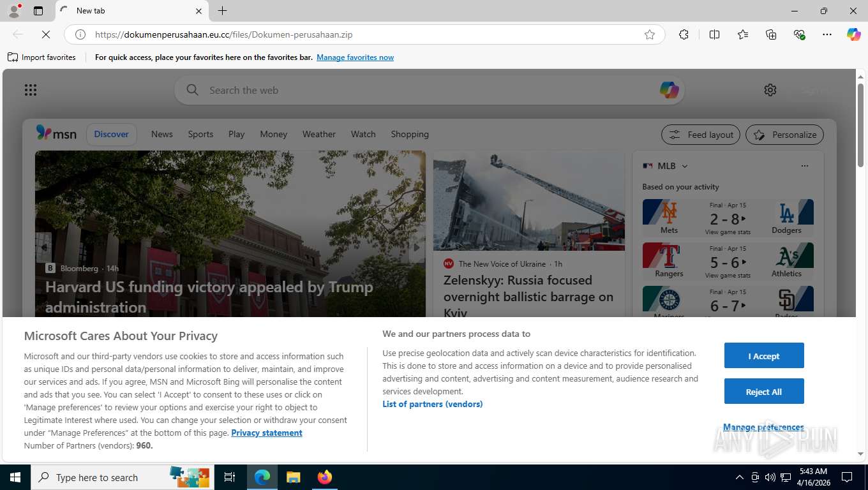Image resolution: width=868 pixels, height=490 pixels.
Task: Open the Weather tab
Action: pos(319,134)
